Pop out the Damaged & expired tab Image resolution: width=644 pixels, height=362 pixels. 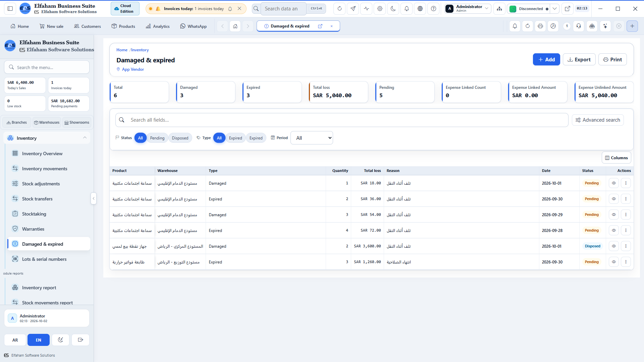(x=320, y=26)
